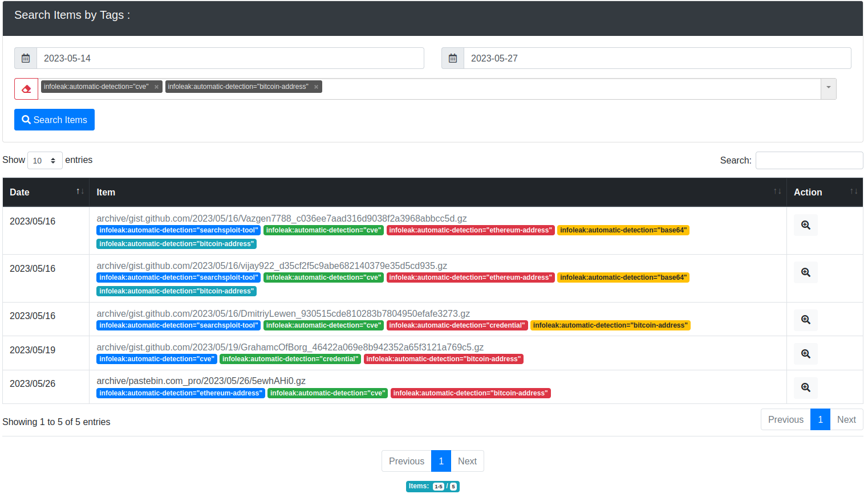Inspect the vijay922 item via its magnifier
The width and height of the screenshot is (868, 494).
(x=805, y=272)
